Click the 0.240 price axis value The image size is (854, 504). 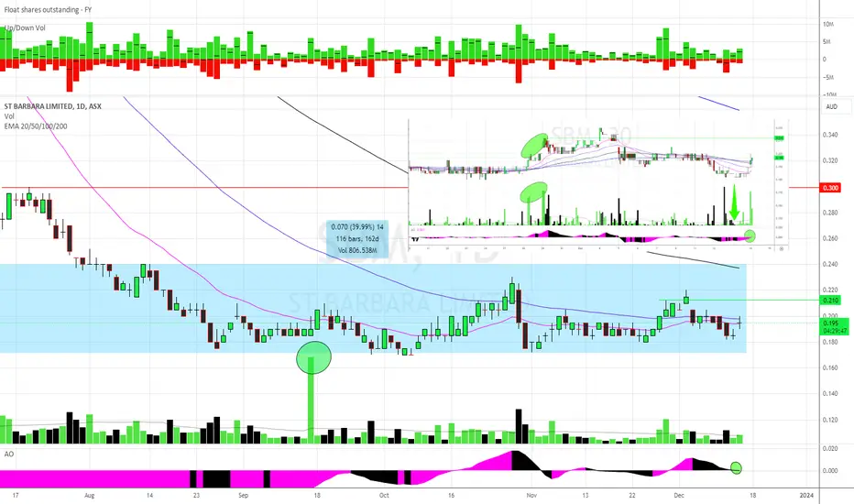click(x=830, y=264)
